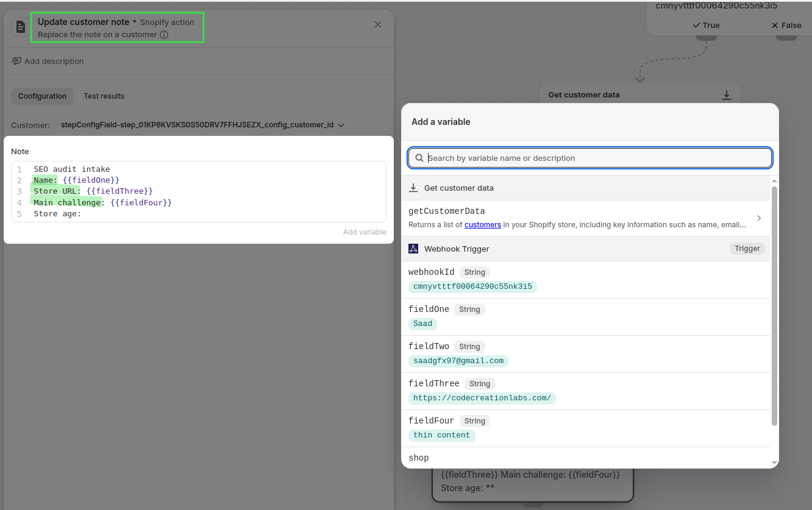Click the Add variable link below note
Screen dimensions: 812x510
click(364, 232)
